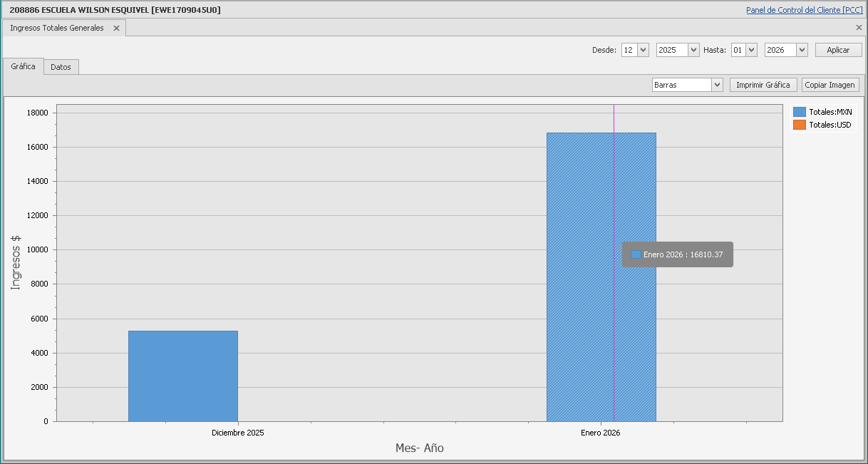Expand the Hasta month dropdown showing 01

[x=751, y=50]
